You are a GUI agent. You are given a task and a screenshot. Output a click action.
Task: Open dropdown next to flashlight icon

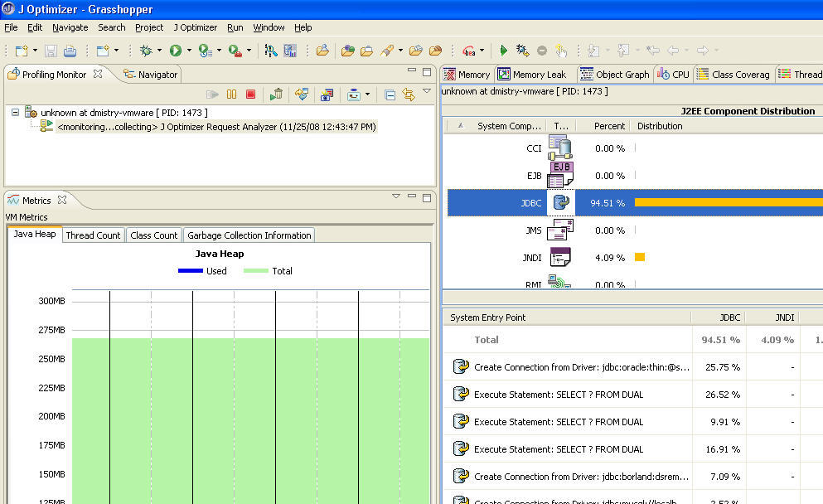(400, 51)
